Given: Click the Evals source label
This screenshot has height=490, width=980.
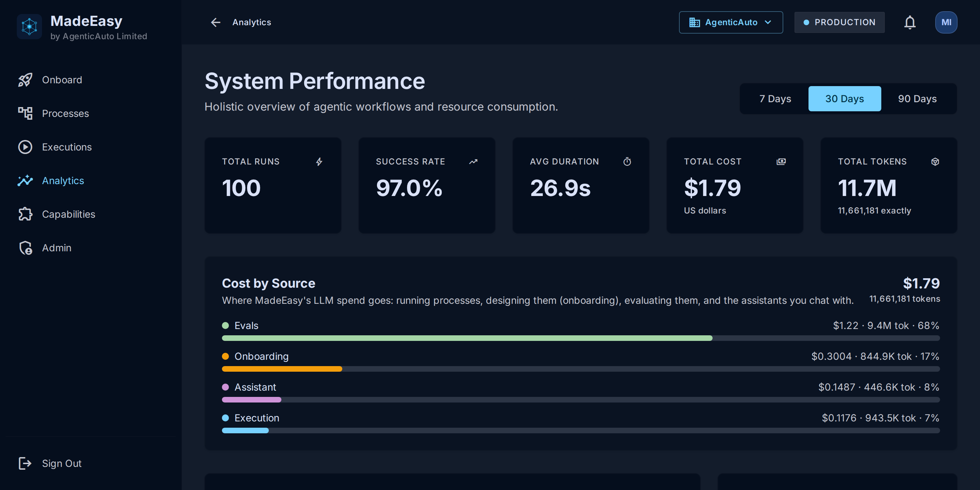Looking at the screenshot, I should tap(246, 325).
